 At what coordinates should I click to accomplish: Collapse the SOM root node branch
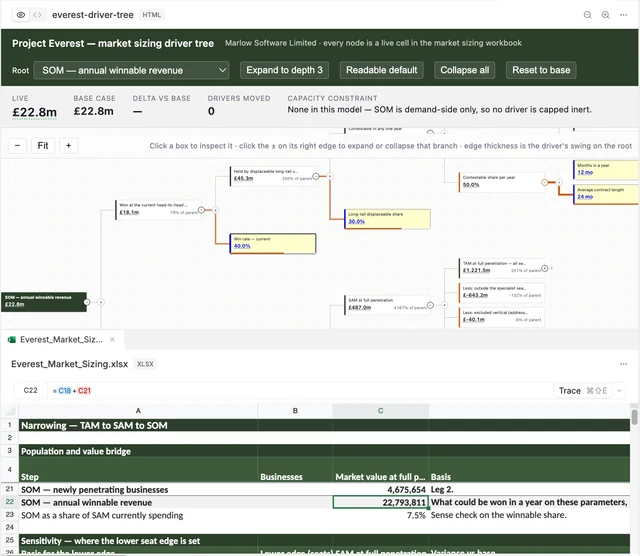87,302
